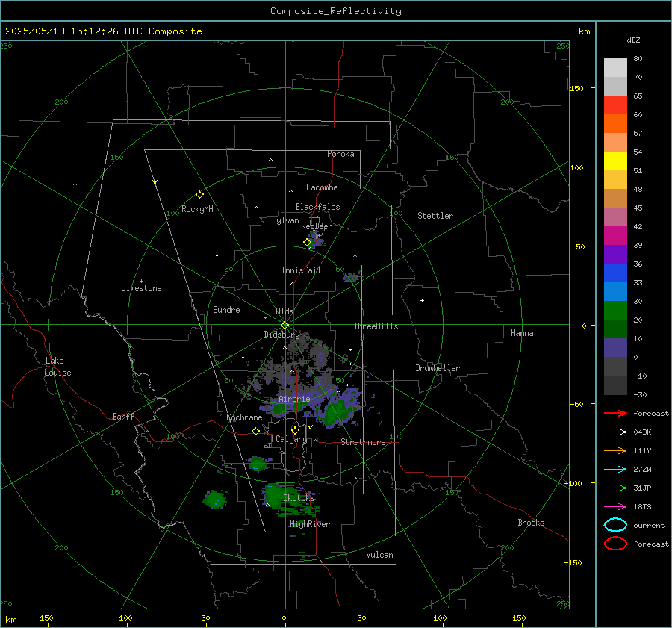Click the orange 111V arrow icon

pyautogui.click(x=615, y=450)
